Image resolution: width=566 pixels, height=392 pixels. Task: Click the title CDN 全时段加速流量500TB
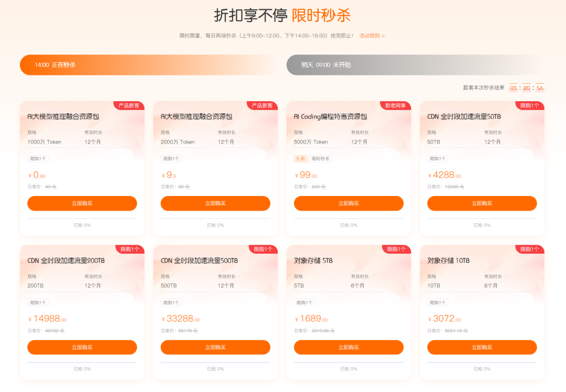pyautogui.click(x=199, y=260)
